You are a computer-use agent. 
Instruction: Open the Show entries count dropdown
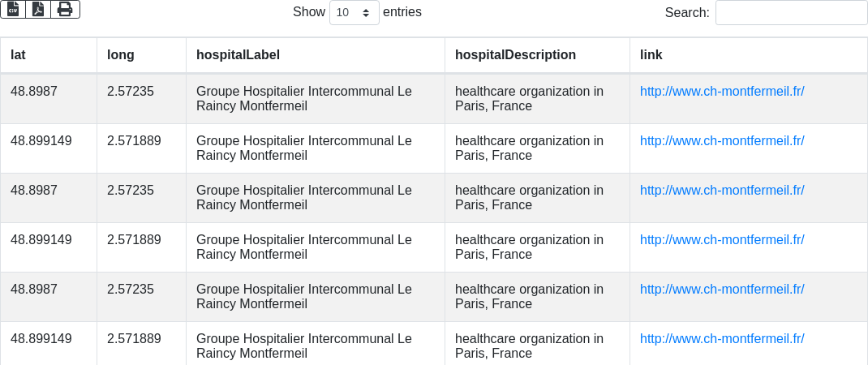(x=355, y=12)
